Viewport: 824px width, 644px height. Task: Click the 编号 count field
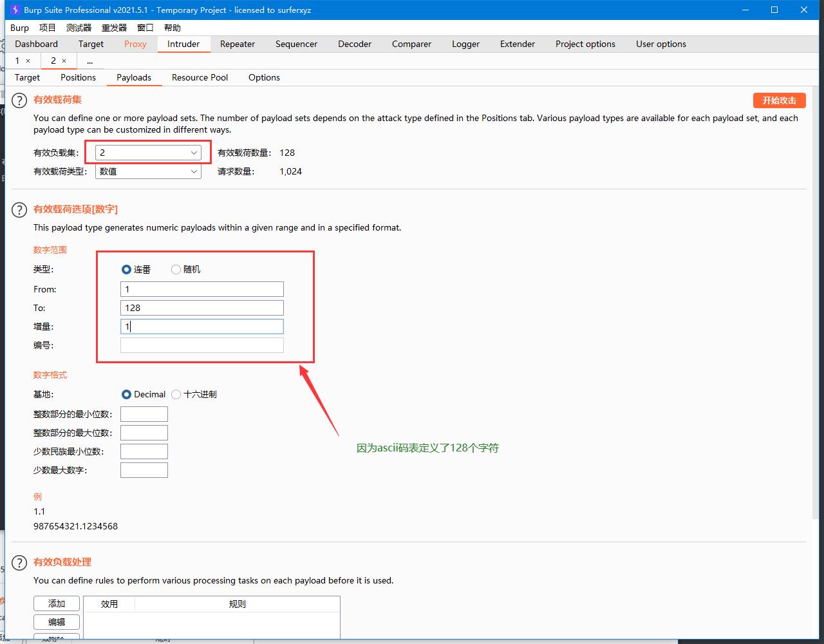[x=202, y=345]
